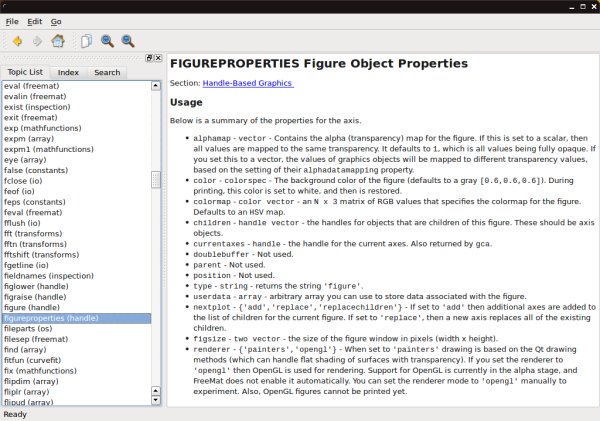Image resolution: width=600 pixels, height=421 pixels.
Task: Follow the Handle-Based Graphics link
Action: coord(248,83)
